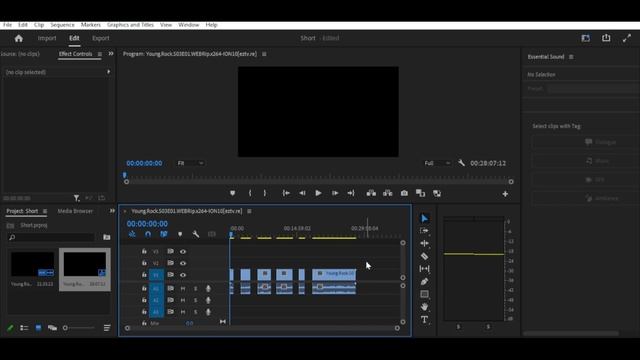Screen dimensions: 640x360
Task: Toggle lock on V3 track
Action: click(x=144, y=251)
